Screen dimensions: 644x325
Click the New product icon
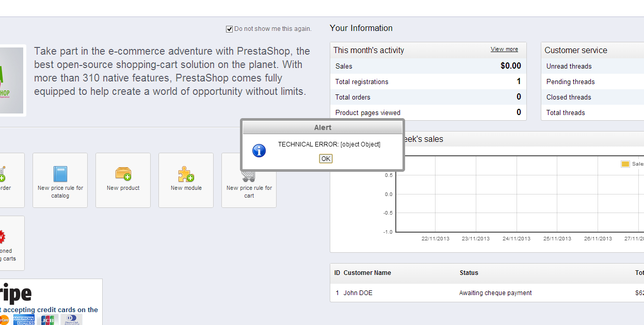tap(123, 174)
